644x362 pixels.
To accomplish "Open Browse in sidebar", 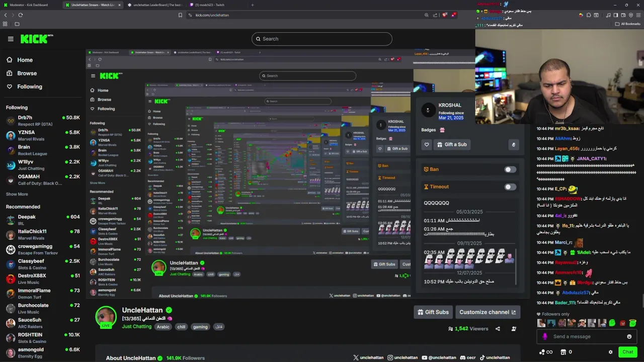I will pos(22,73).
